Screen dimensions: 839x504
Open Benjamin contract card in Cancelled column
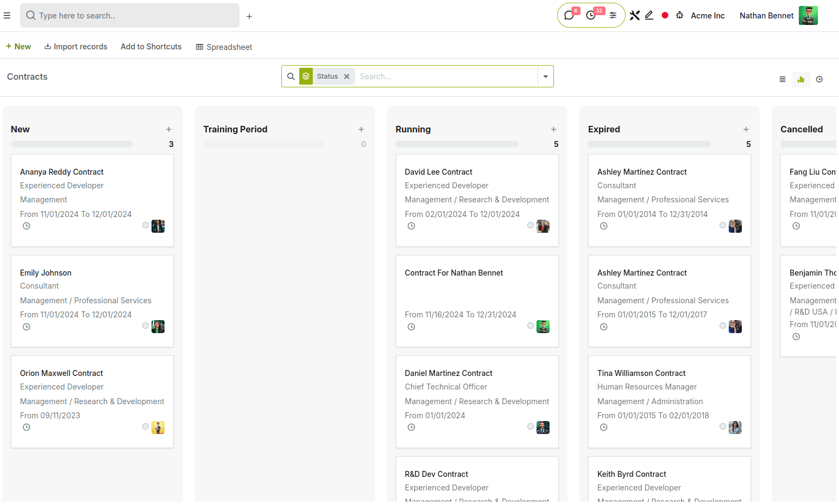(x=809, y=307)
